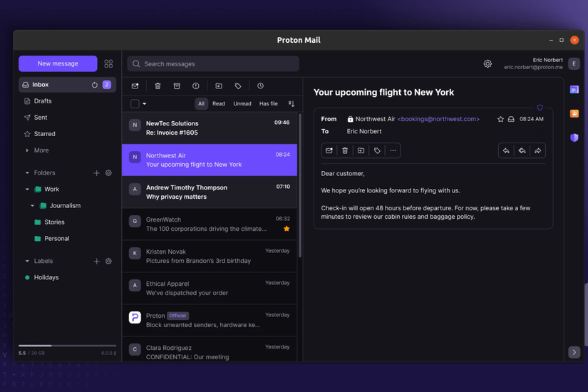
Task: Open the Sent folder
Action: click(x=67, y=118)
